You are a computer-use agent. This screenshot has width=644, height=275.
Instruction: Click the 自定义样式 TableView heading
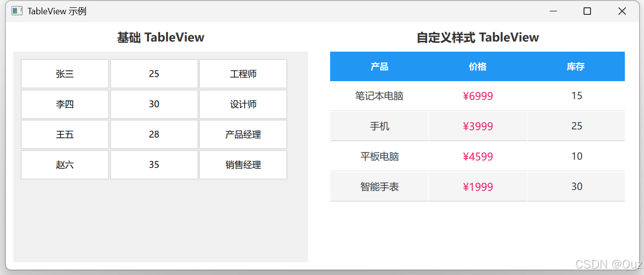point(477,37)
